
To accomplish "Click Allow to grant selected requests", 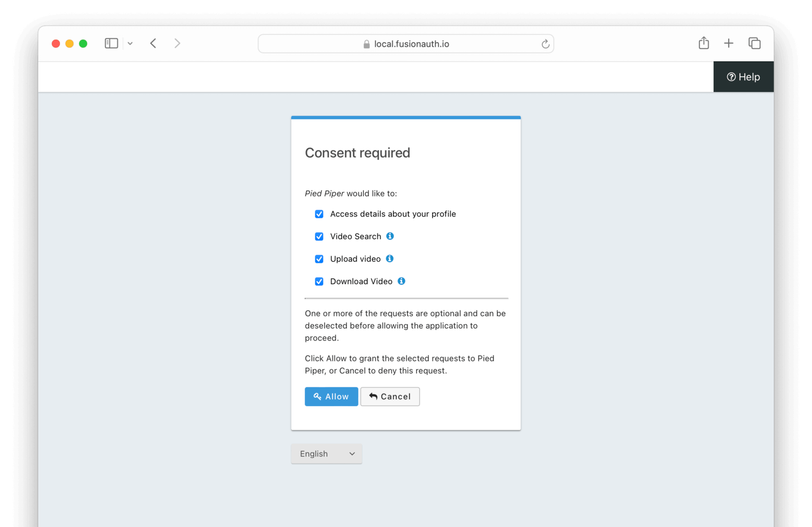I will pos(331,397).
